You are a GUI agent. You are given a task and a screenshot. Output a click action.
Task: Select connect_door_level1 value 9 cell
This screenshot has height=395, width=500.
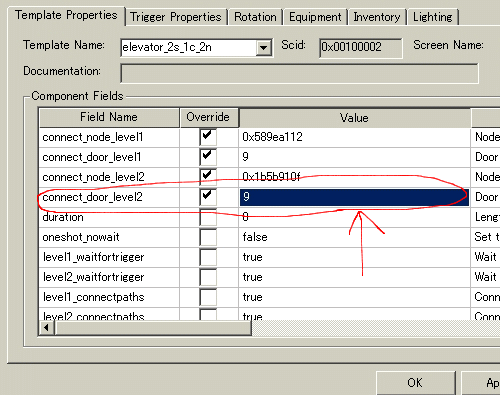[354, 157]
